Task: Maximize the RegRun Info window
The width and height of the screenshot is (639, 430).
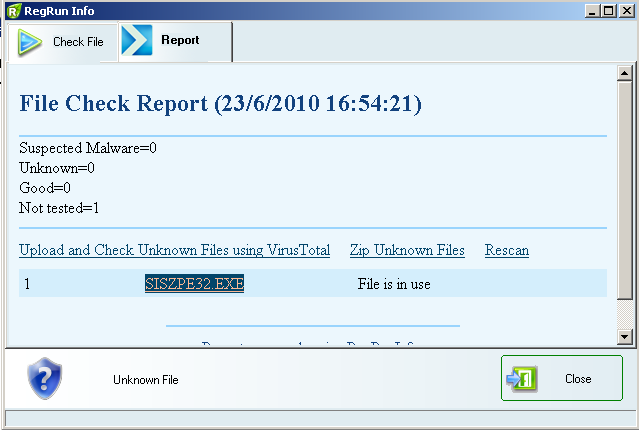Action: click(x=609, y=11)
